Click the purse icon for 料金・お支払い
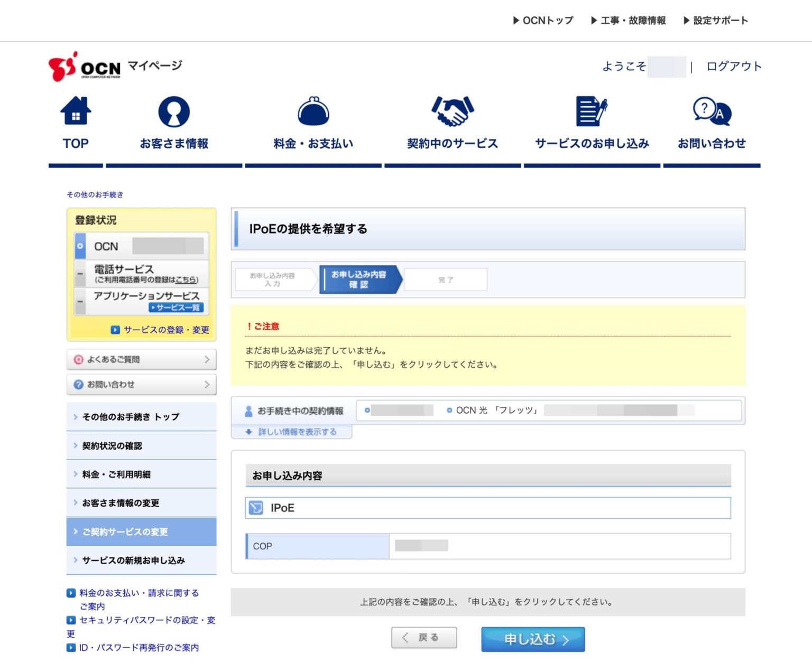Image resolution: width=812 pixels, height=663 pixels. tap(313, 111)
